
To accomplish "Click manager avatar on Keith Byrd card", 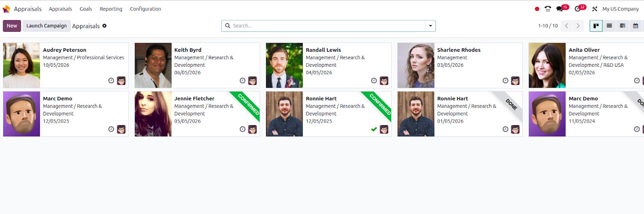I will [x=252, y=80].
